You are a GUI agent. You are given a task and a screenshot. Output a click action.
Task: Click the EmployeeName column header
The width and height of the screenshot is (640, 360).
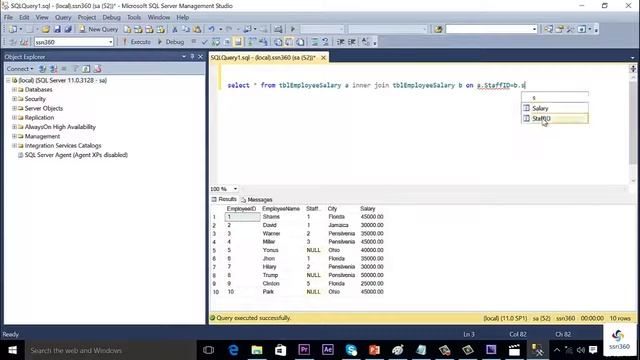(281, 209)
